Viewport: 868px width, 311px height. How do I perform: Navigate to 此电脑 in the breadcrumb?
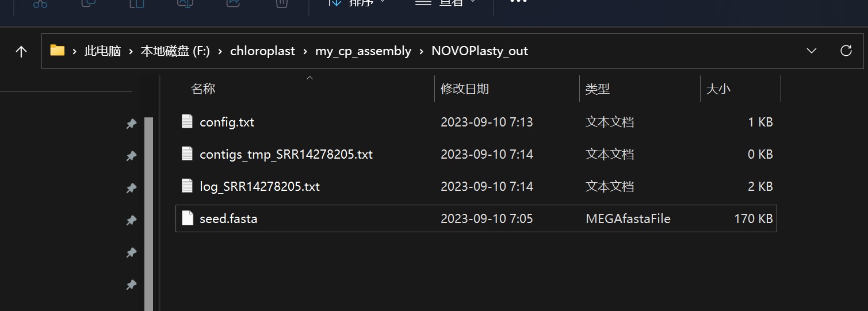102,51
